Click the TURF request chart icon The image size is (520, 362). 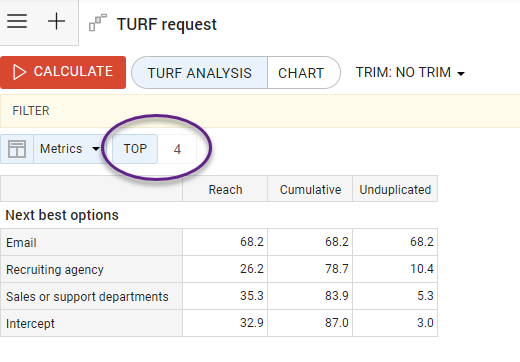click(x=98, y=23)
